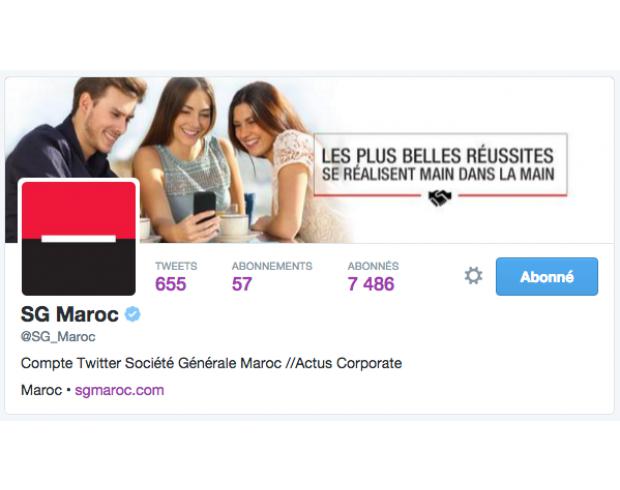Viewport: 620px width, 490px height.
Task: Click the smartphone shown in the cover photo
Action: click(204, 206)
